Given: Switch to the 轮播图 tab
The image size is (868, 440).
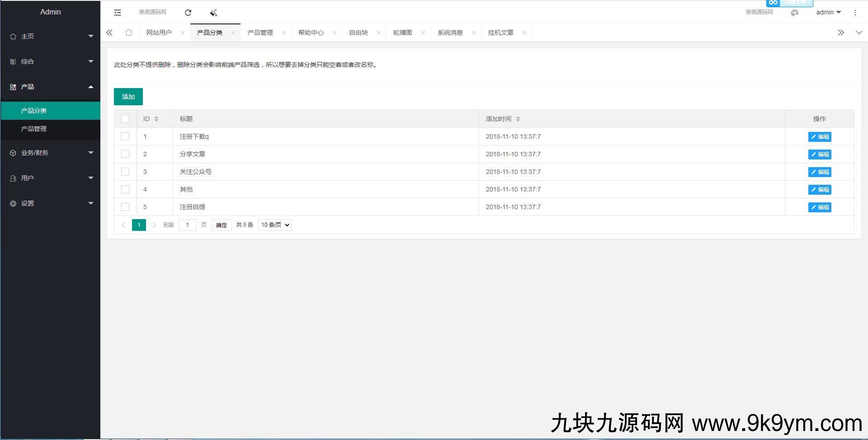Looking at the screenshot, I should 403,32.
